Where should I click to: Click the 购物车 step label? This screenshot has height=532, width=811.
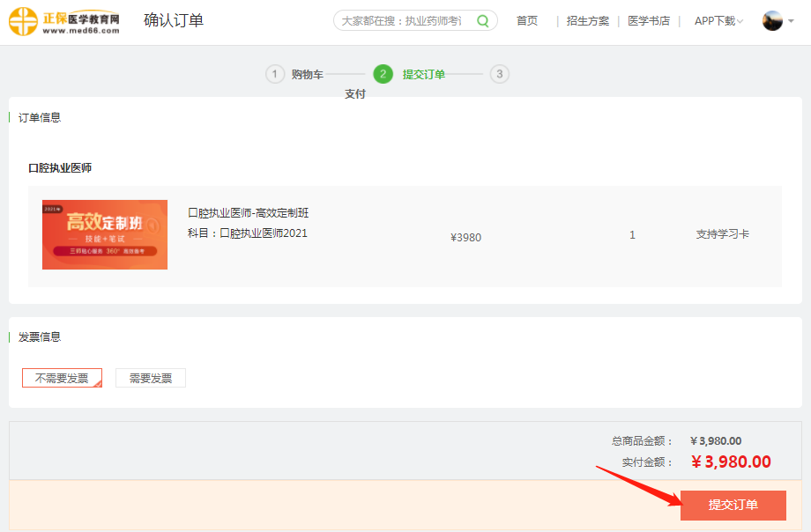coord(308,75)
